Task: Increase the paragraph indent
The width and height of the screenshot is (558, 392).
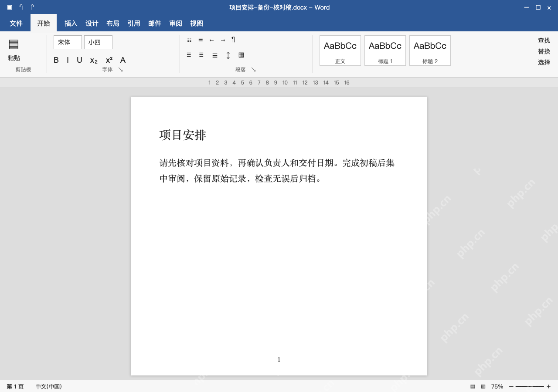Action: 223,40
